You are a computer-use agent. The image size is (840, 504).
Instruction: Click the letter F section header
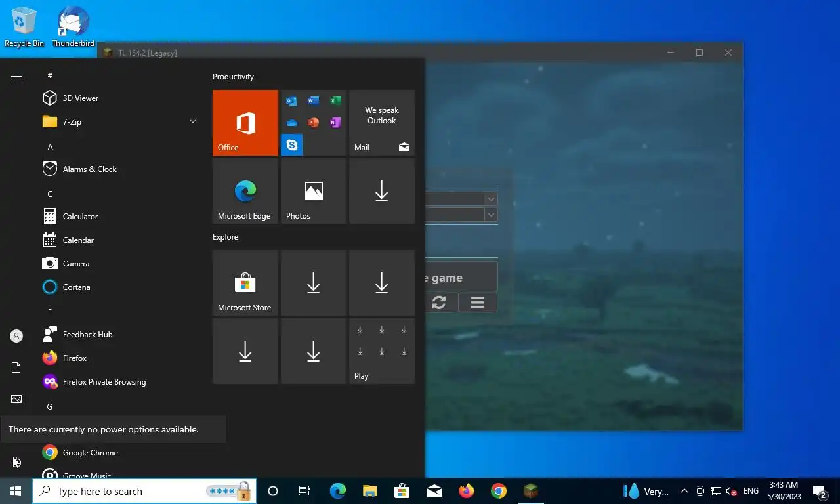click(x=50, y=312)
